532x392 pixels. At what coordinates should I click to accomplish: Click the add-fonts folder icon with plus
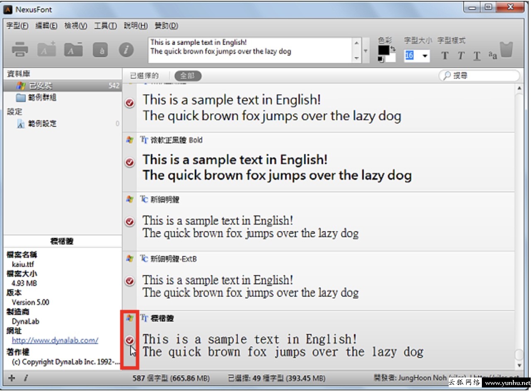tap(47, 49)
